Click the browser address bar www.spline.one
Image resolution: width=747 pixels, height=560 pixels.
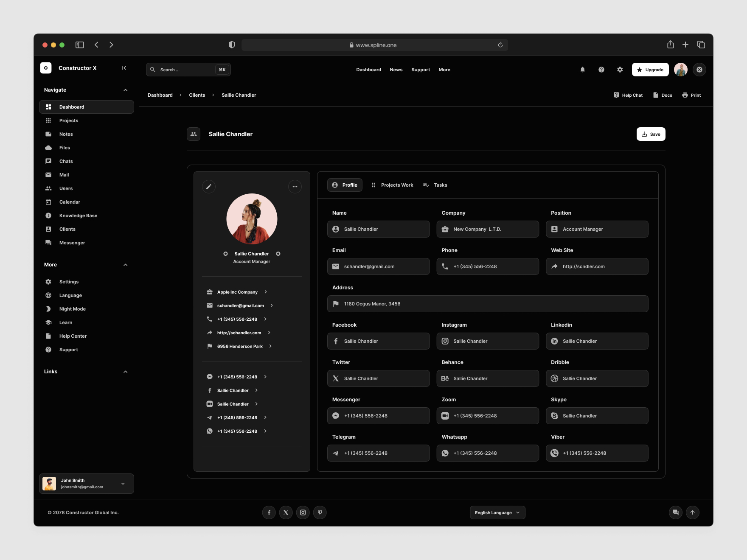pyautogui.click(x=375, y=45)
